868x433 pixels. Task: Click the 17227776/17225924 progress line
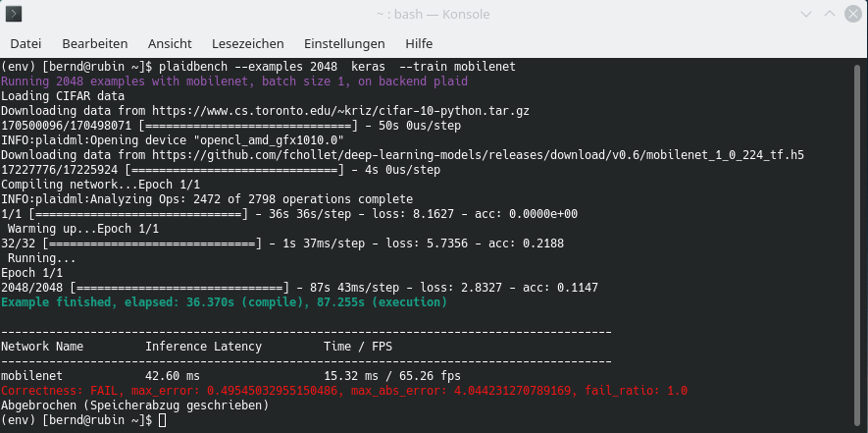coord(221,170)
